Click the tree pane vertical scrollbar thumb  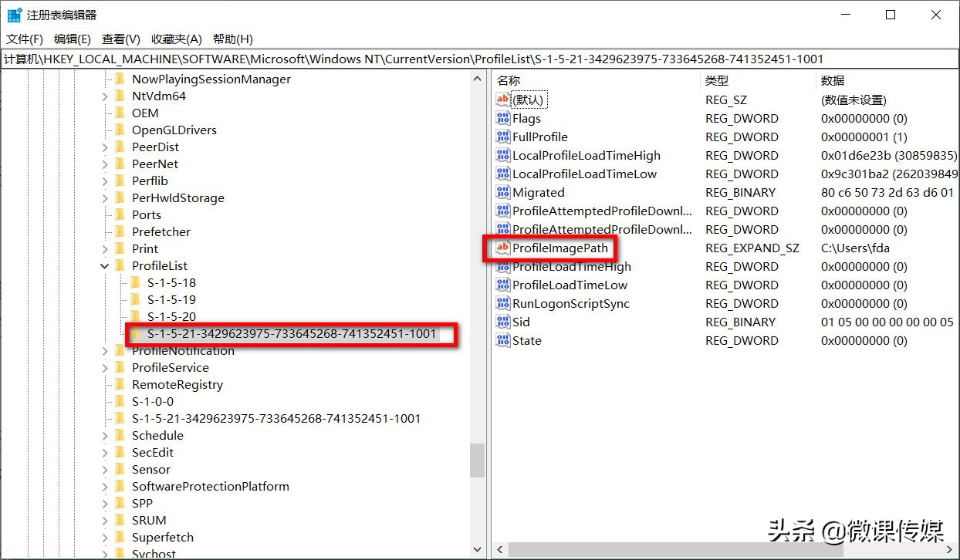pyautogui.click(x=478, y=460)
